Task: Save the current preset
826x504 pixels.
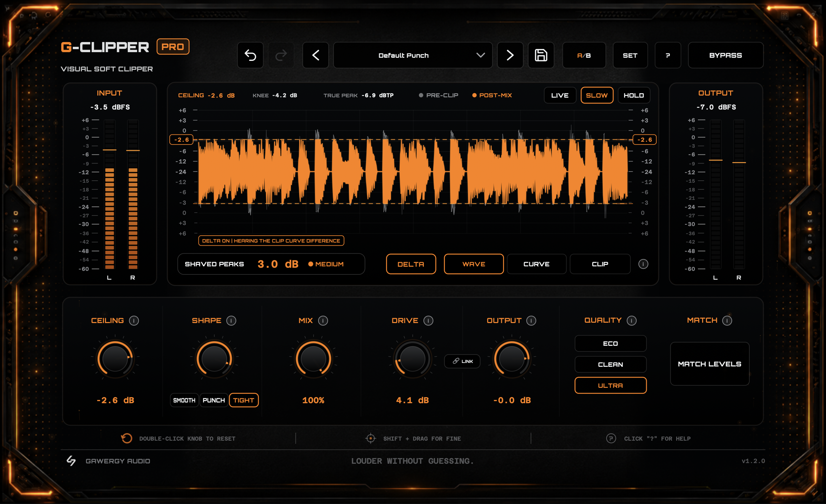Action: 541,55
